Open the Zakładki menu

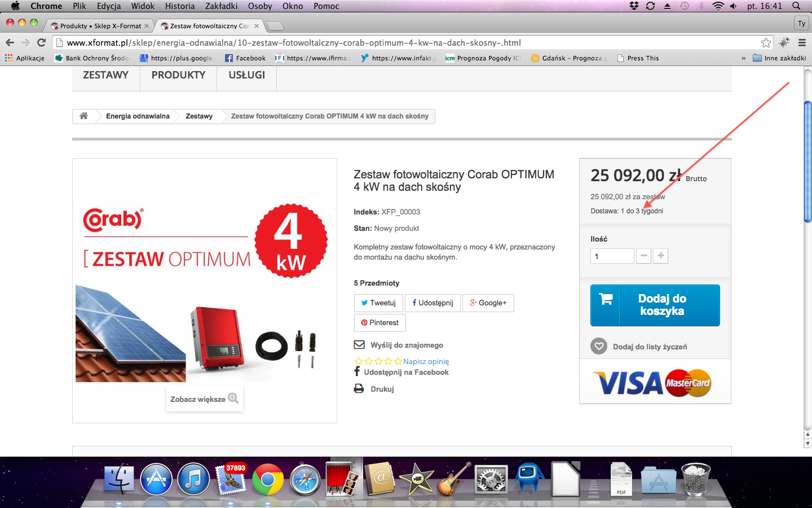click(221, 6)
